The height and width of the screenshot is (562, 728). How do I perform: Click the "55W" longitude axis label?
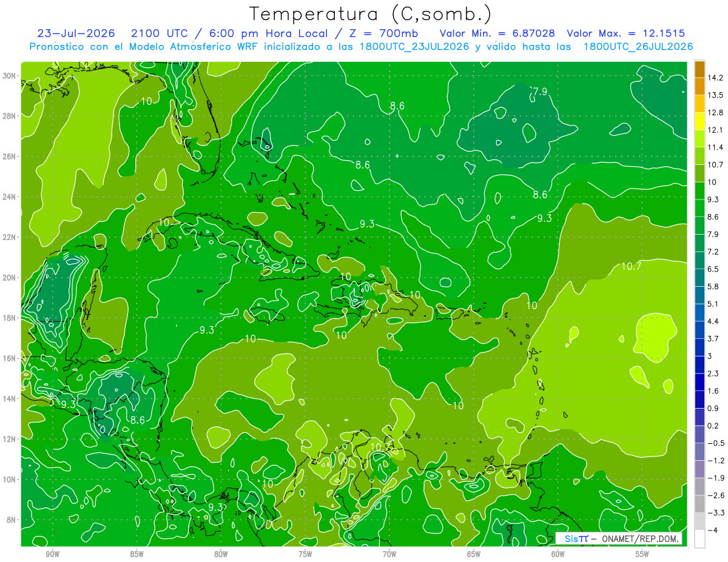click(642, 554)
